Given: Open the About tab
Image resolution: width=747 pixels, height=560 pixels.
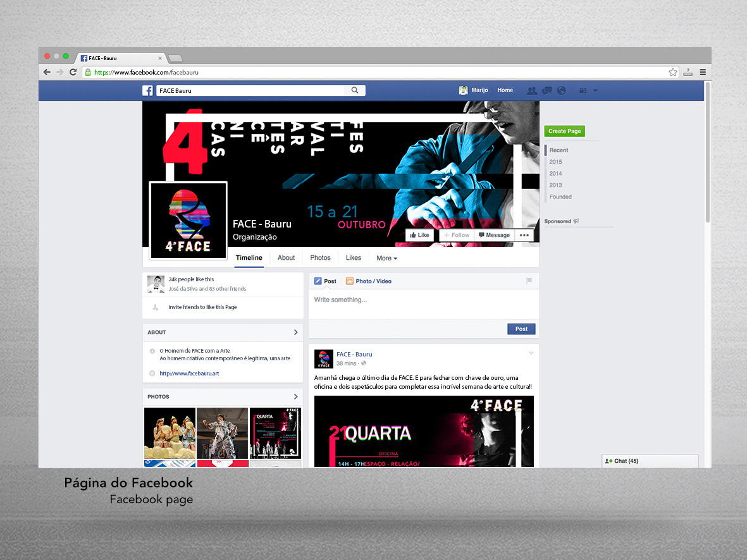Looking at the screenshot, I should (x=286, y=258).
